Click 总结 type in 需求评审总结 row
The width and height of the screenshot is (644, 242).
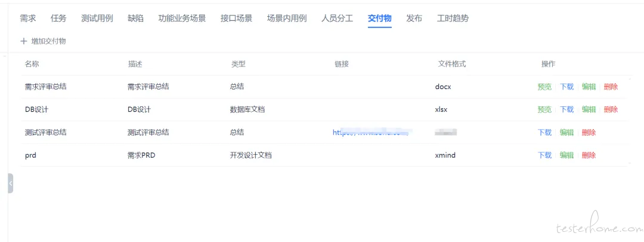(237, 87)
